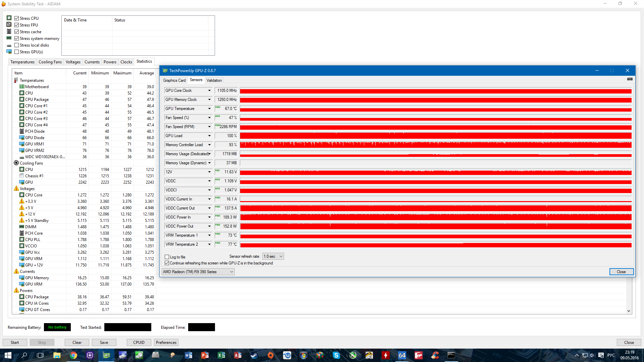Open Skype from the taskbar
Viewport: 644px width, 362px height.
coord(336,355)
